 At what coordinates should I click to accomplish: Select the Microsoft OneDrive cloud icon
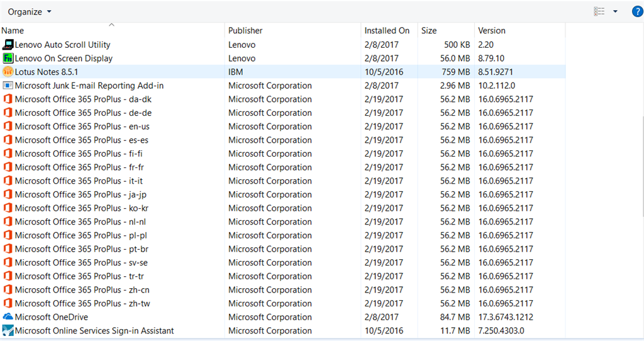(8, 317)
